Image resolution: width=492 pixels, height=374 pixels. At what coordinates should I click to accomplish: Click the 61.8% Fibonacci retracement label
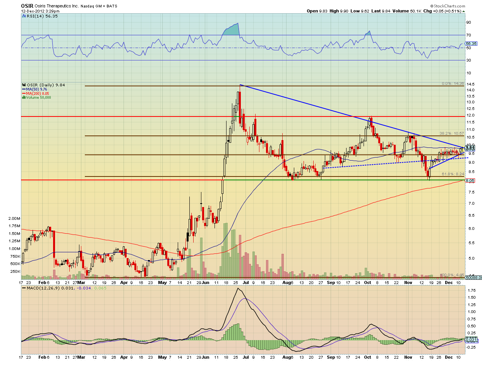coord(452,174)
